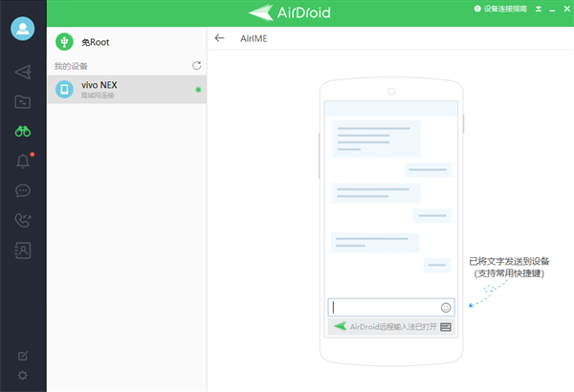The width and height of the screenshot is (574, 392).
Task: Minimize the AirDroid window
Action: (552, 10)
